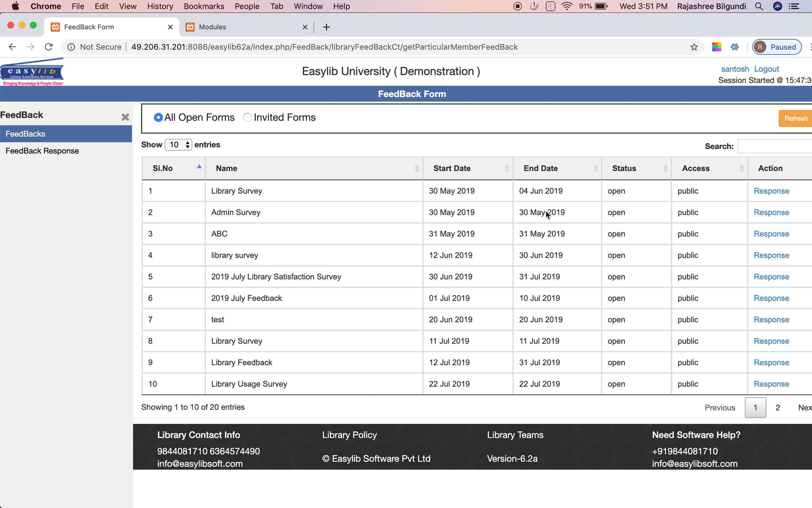The width and height of the screenshot is (812, 508).
Task: Open the Paused profile button
Action: click(776, 47)
